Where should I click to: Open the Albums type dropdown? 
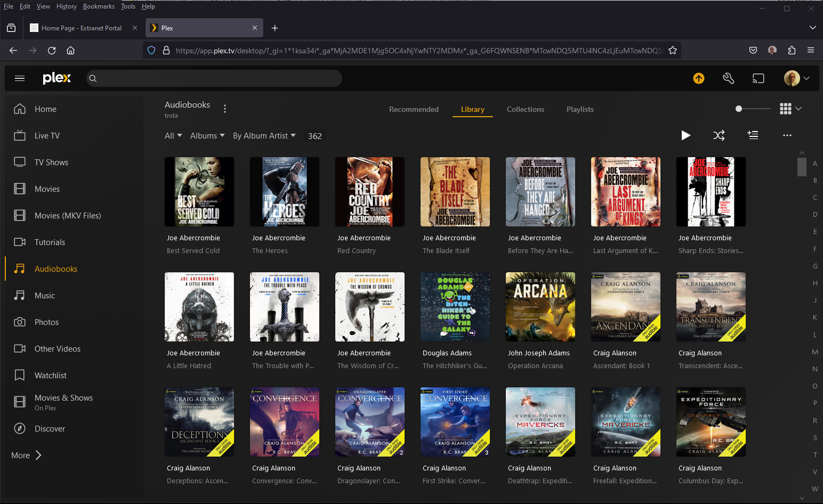pos(207,136)
